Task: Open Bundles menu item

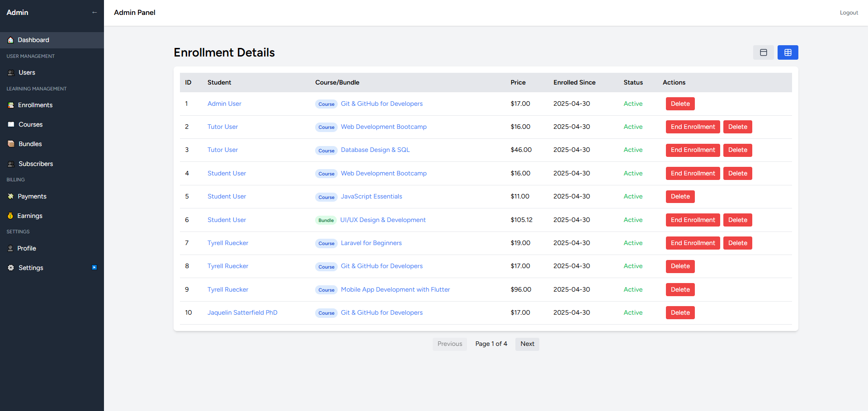Action: (x=52, y=144)
